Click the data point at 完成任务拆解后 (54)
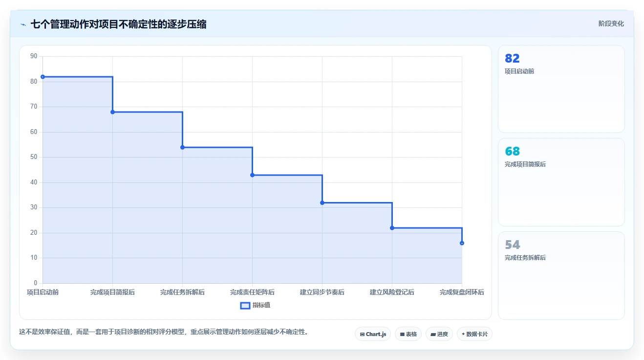The width and height of the screenshot is (644, 360). pos(182,147)
